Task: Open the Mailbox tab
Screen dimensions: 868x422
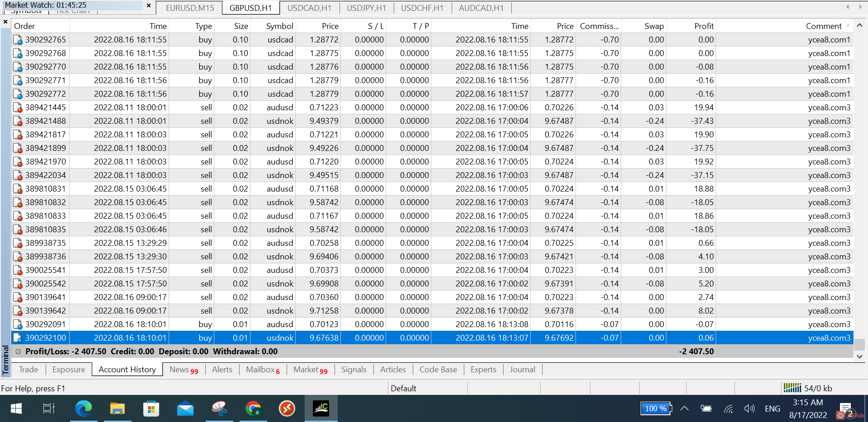Action: 263,370
